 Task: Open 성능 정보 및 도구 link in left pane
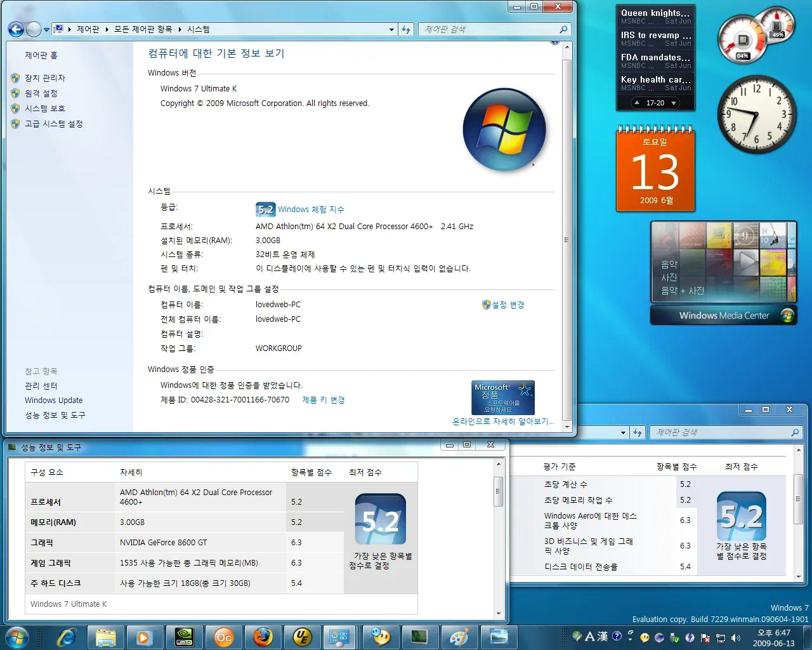[55, 415]
